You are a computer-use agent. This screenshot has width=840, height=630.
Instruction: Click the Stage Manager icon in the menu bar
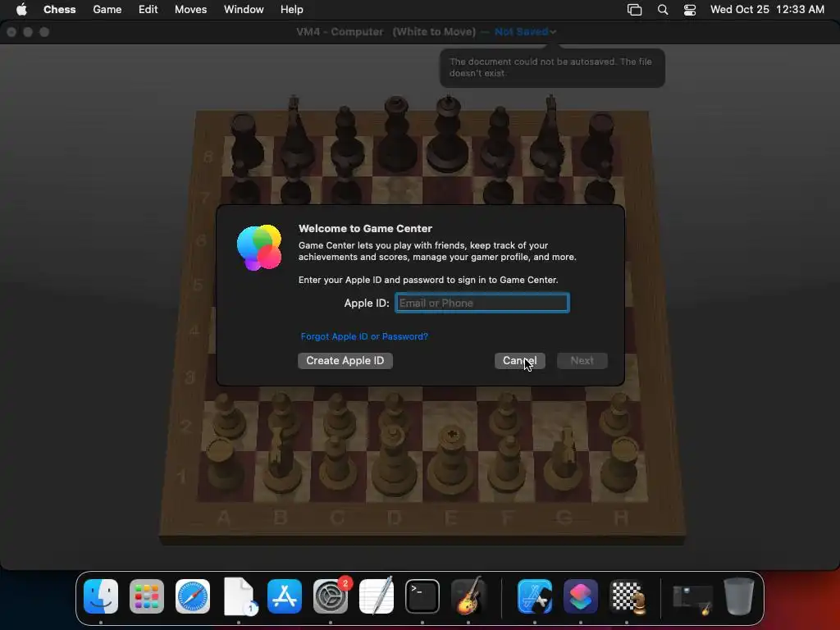(x=634, y=10)
